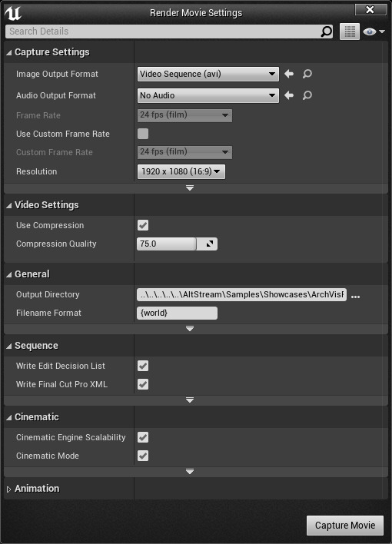Click the Image Output Format label
The image size is (392, 544).
[x=57, y=74]
